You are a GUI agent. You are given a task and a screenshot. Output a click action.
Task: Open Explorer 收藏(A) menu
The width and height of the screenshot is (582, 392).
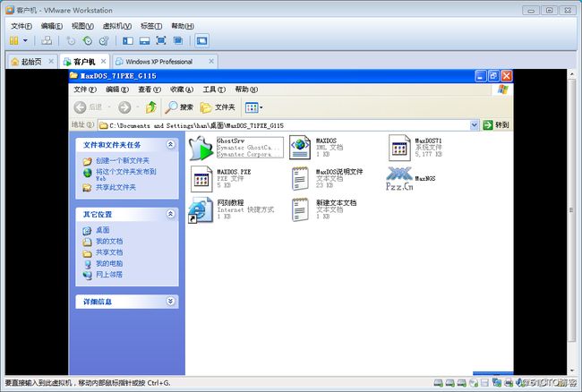pyautogui.click(x=182, y=89)
